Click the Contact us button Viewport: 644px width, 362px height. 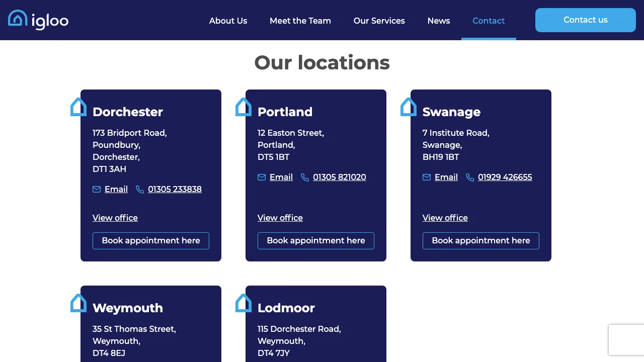click(x=585, y=20)
